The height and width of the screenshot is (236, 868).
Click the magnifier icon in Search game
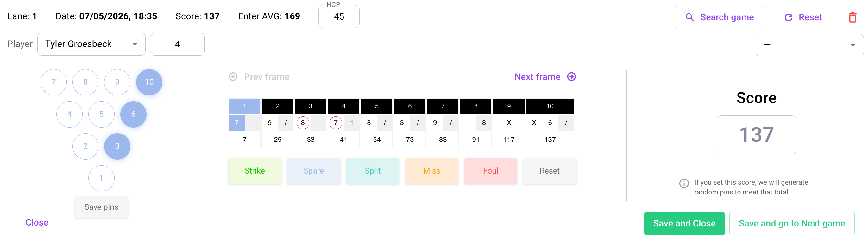690,17
